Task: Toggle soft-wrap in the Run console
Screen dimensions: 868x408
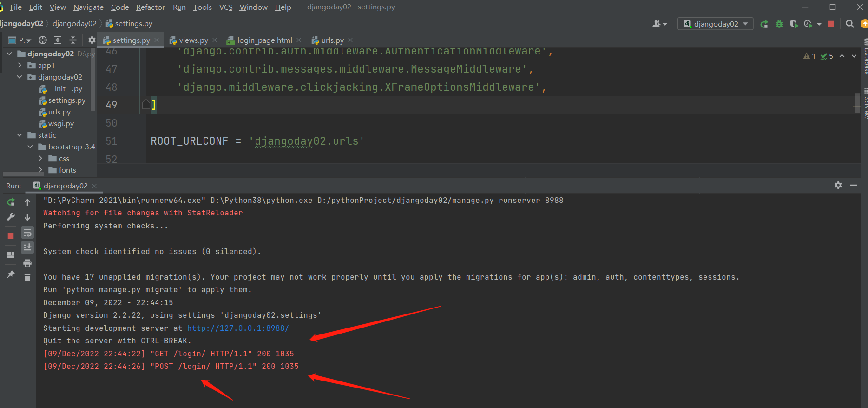Action: 27,233
